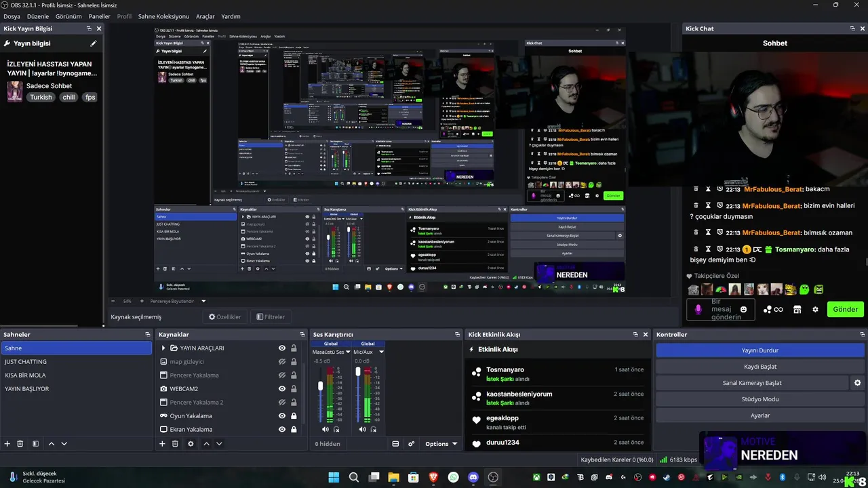Move scene up in Sahneler toolbar
Viewport: 868px width, 488px height.
pos(52,444)
